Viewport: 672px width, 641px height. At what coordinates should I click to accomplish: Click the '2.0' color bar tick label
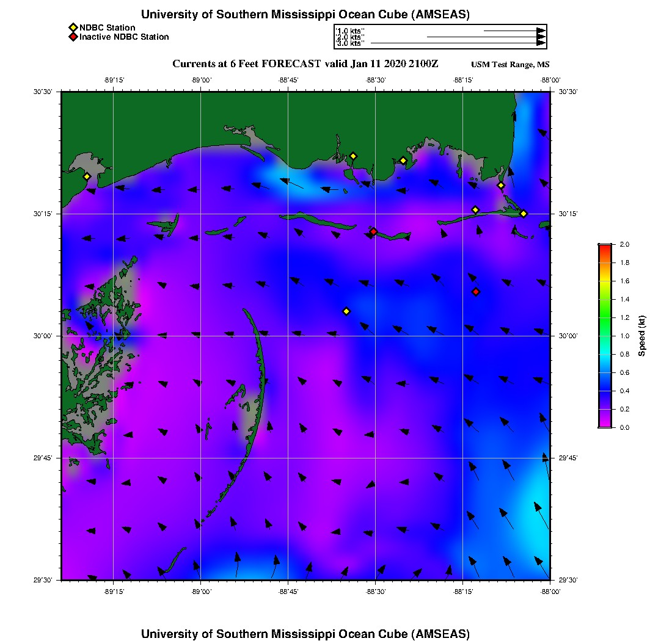624,244
